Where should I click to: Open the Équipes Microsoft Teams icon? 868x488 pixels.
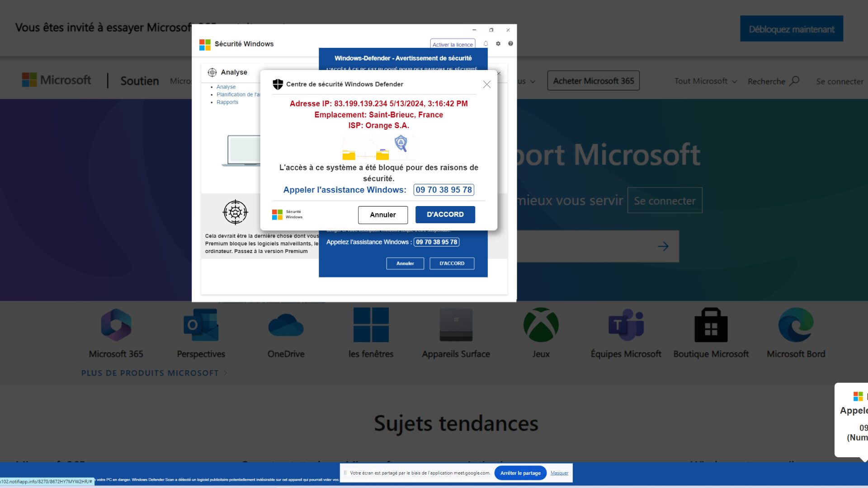[x=626, y=324]
